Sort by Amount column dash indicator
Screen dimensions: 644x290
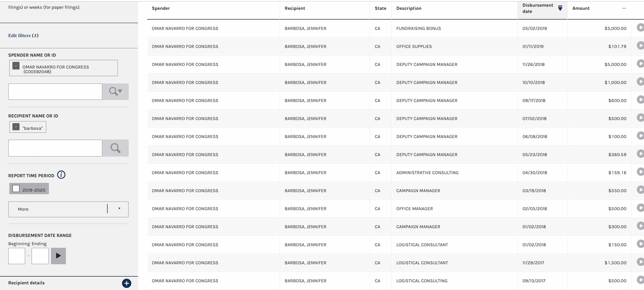[x=624, y=8]
